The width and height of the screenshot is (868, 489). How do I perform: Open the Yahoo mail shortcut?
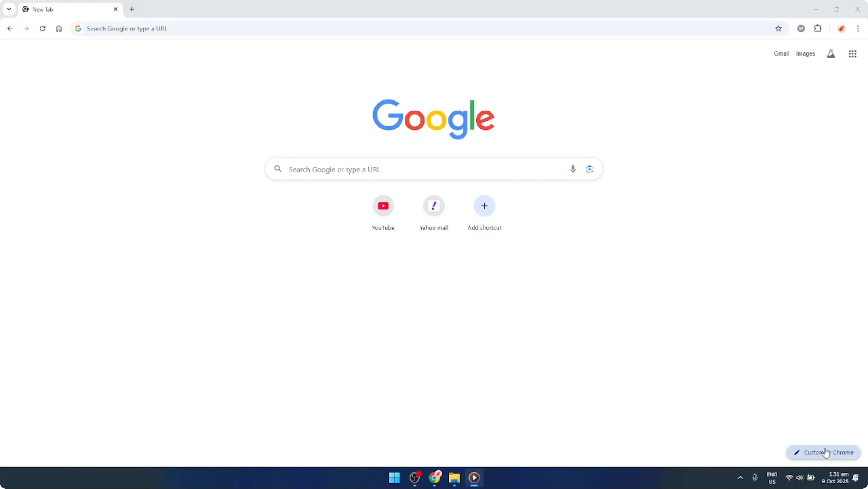click(434, 213)
